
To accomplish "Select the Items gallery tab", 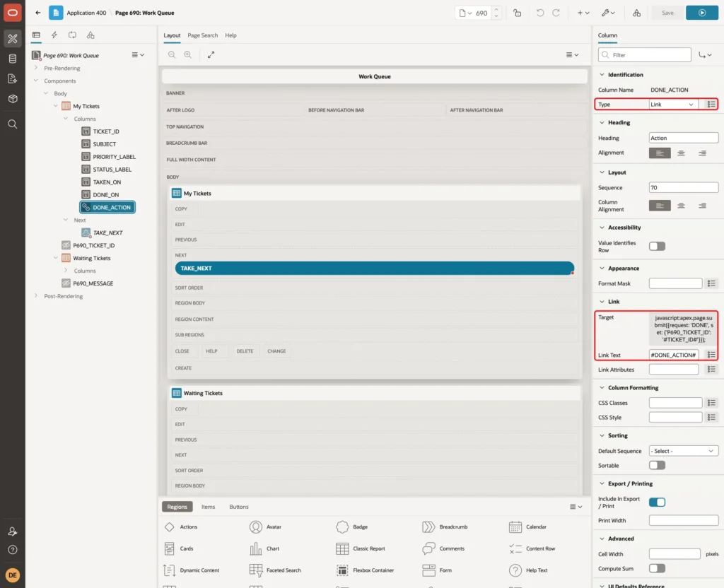I will 209,507.
